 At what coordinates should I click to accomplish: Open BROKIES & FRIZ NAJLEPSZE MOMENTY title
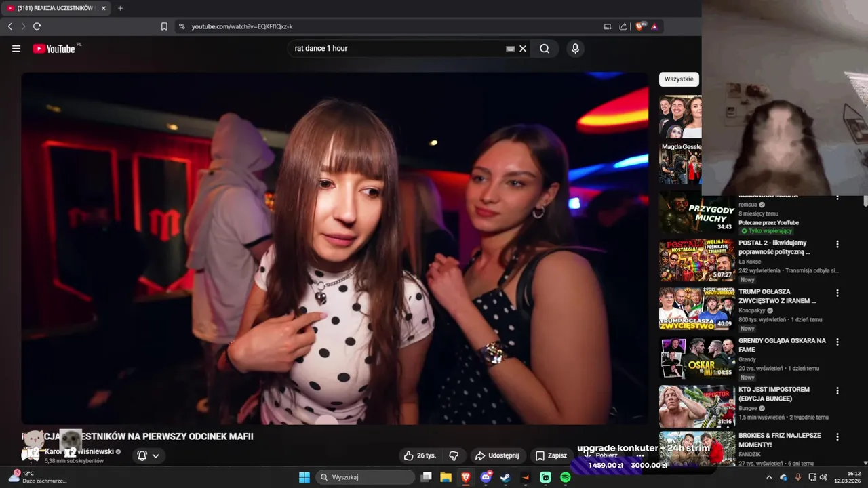click(x=780, y=440)
